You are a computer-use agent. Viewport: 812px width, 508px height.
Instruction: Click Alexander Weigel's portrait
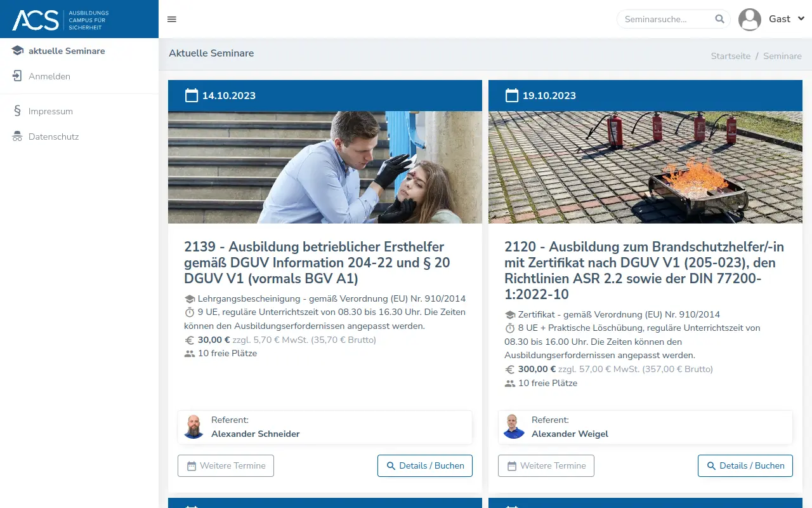(514, 427)
